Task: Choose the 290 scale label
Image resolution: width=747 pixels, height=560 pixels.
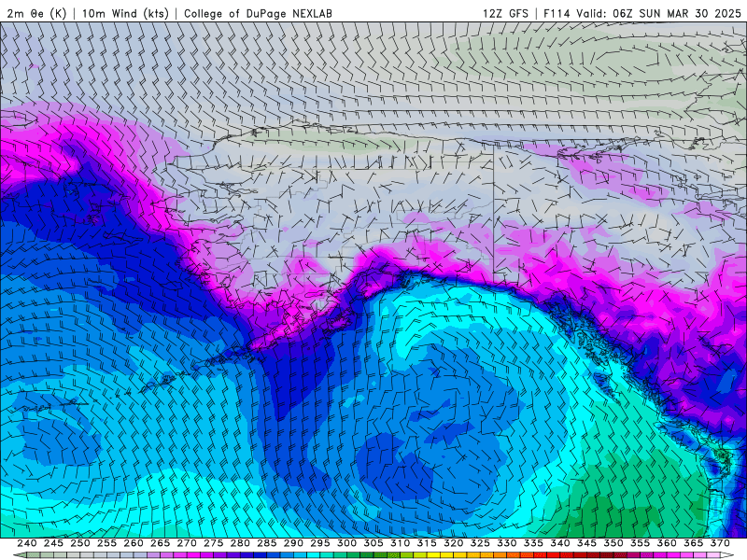Action: (x=293, y=543)
